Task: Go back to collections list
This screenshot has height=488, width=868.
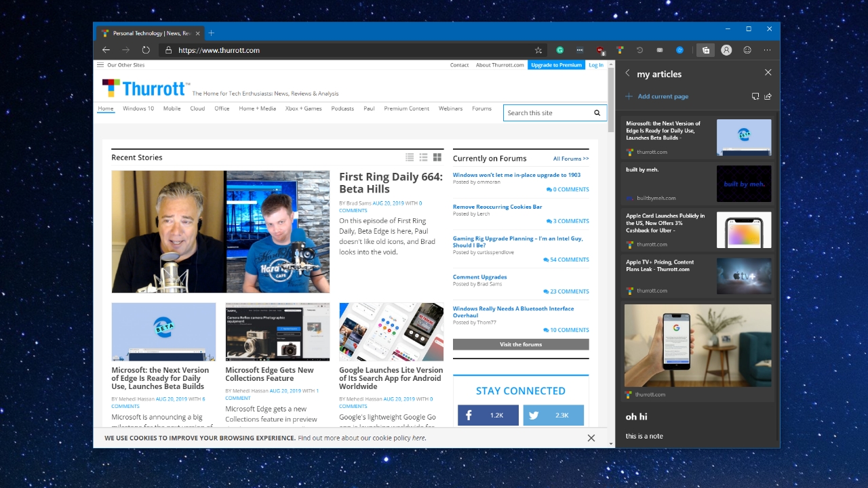Action: point(627,73)
